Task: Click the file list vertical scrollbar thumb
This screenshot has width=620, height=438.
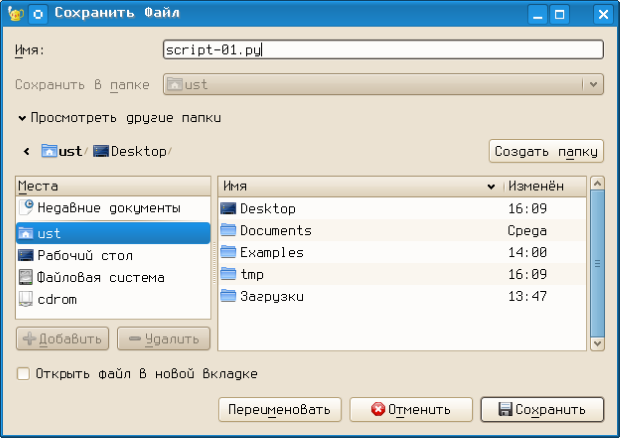Action: [x=597, y=264]
